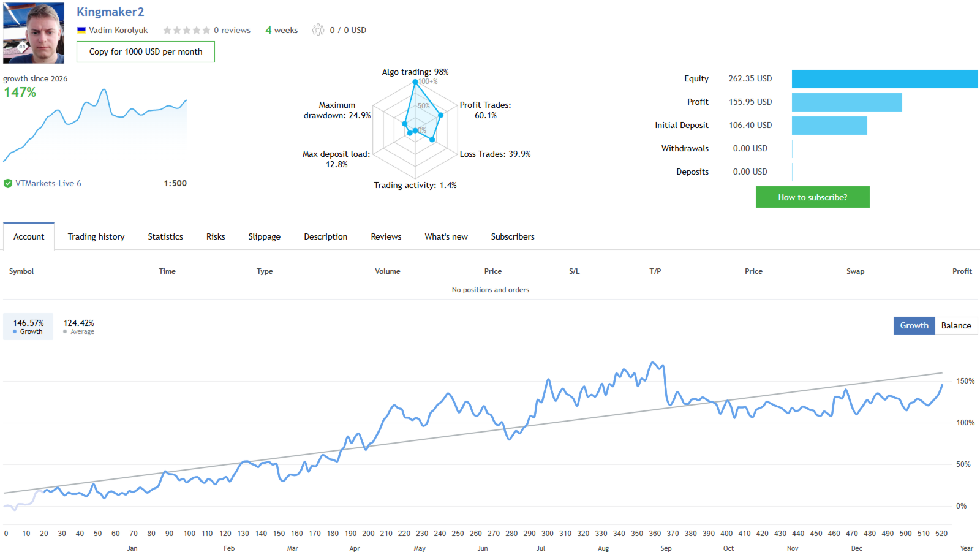Open the Trading history tab
This screenshot has height=552, width=980.
(96, 236)
